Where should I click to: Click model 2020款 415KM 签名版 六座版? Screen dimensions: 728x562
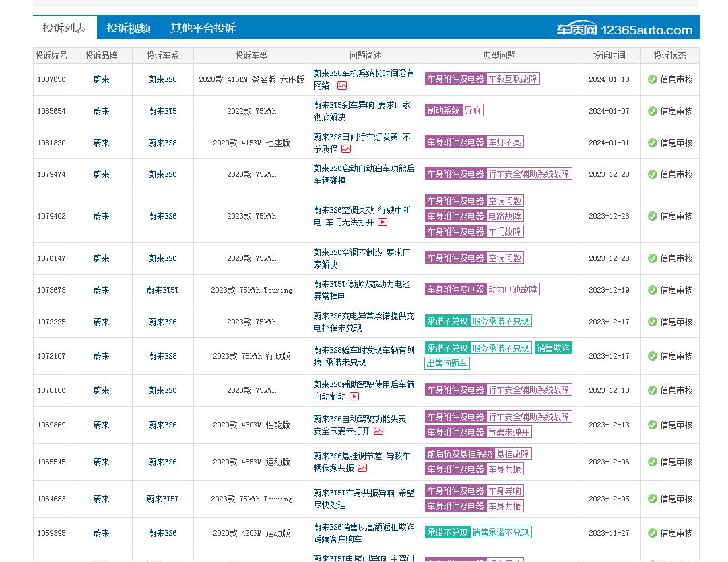[252, 79]
